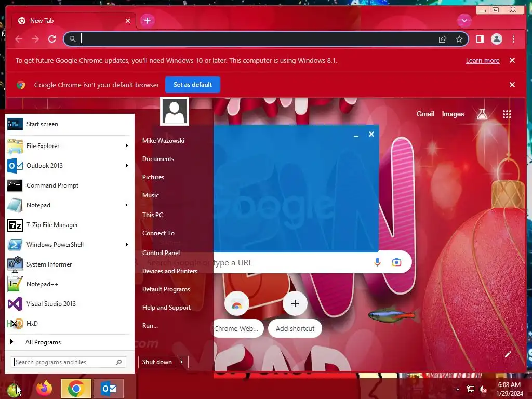
Task: Customize Chrome pencil icon
Action: 508,354
